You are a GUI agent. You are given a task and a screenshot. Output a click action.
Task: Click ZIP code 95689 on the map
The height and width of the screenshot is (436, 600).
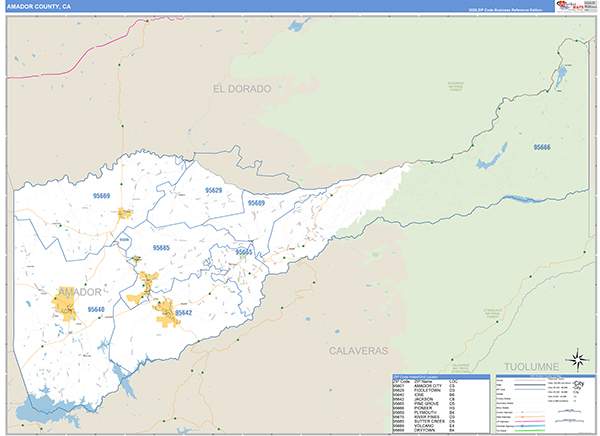(256, 203)
